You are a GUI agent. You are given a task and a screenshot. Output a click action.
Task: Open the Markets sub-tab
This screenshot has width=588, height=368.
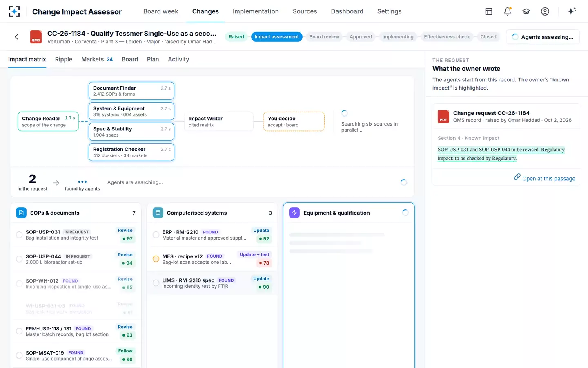[x=97, y=59]
